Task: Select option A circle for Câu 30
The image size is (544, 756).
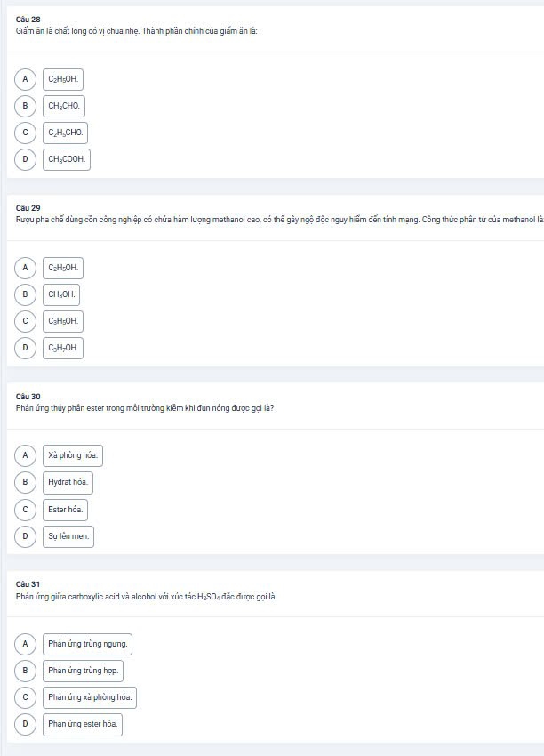Action: 25,455
